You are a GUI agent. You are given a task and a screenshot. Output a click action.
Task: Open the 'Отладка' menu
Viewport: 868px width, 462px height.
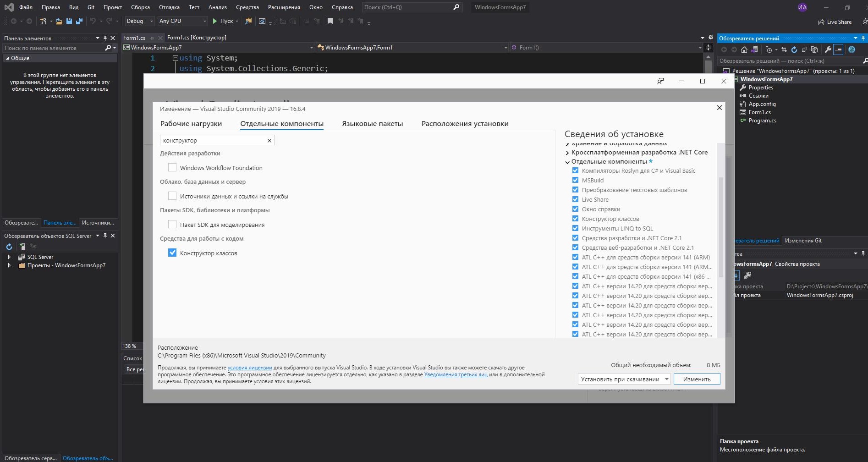(x=169, y=7)
